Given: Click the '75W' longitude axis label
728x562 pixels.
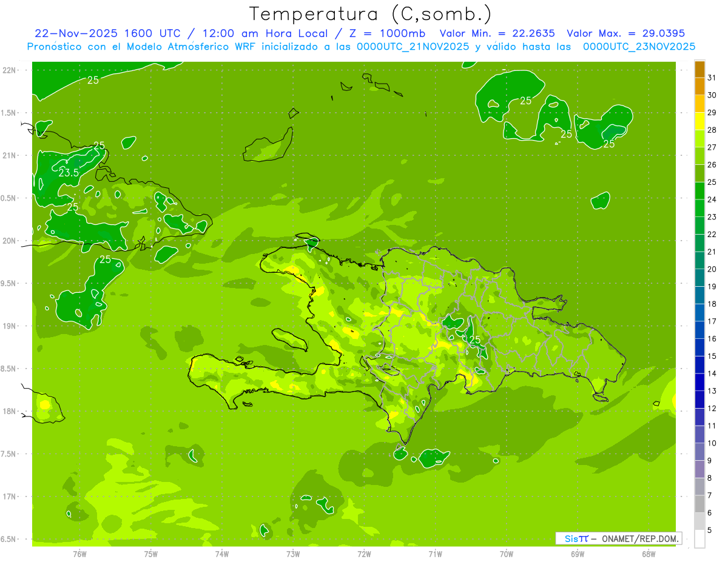Looking at the screenshot, I should coord(151,554).
